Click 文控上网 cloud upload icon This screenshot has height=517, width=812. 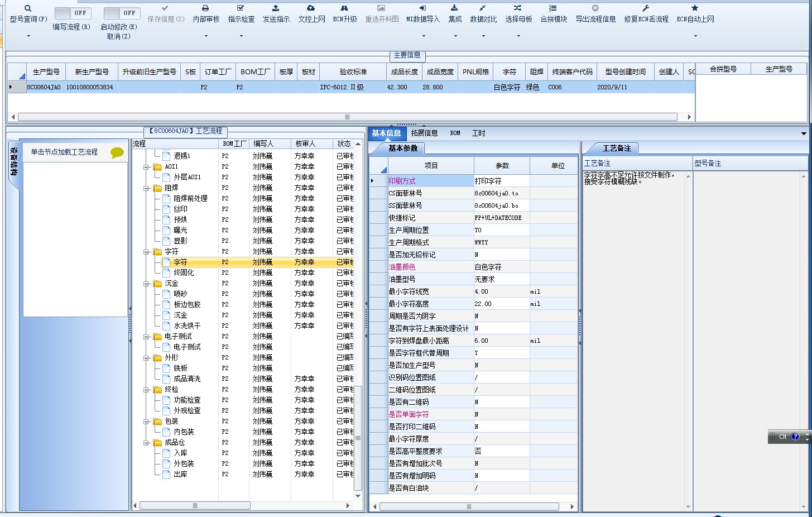pos(311,8)
